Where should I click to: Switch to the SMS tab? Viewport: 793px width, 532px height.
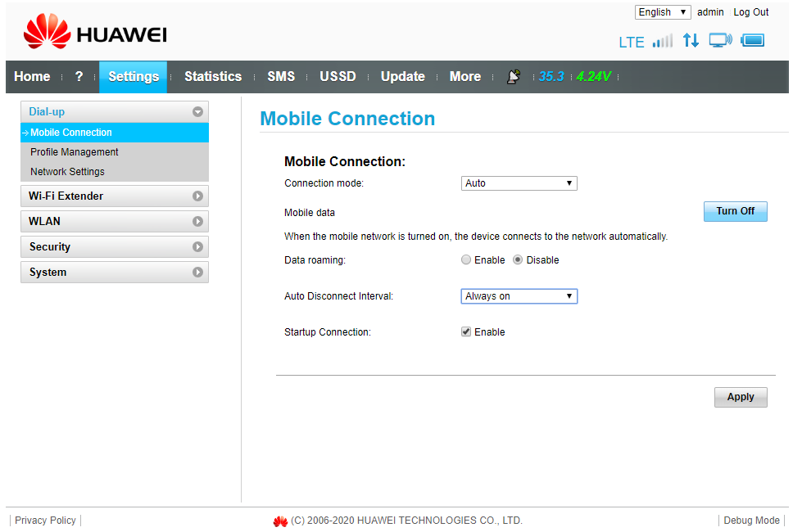click(281, 76)
